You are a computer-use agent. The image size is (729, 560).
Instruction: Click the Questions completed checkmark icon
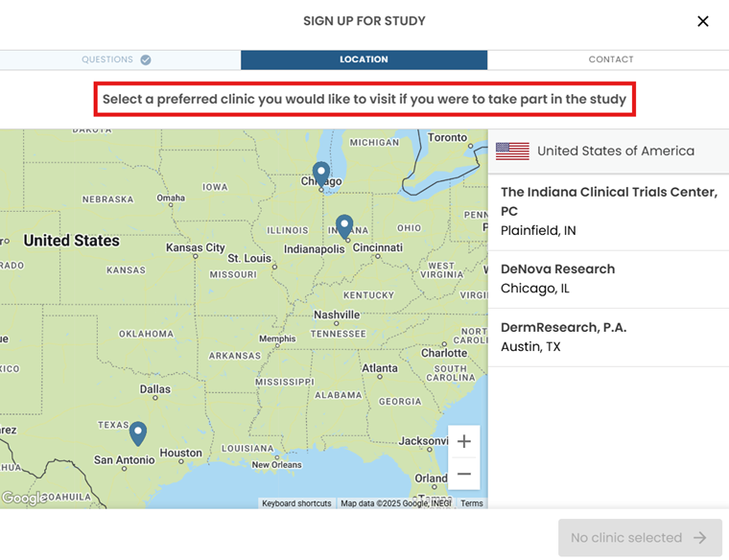coord(146,59)
